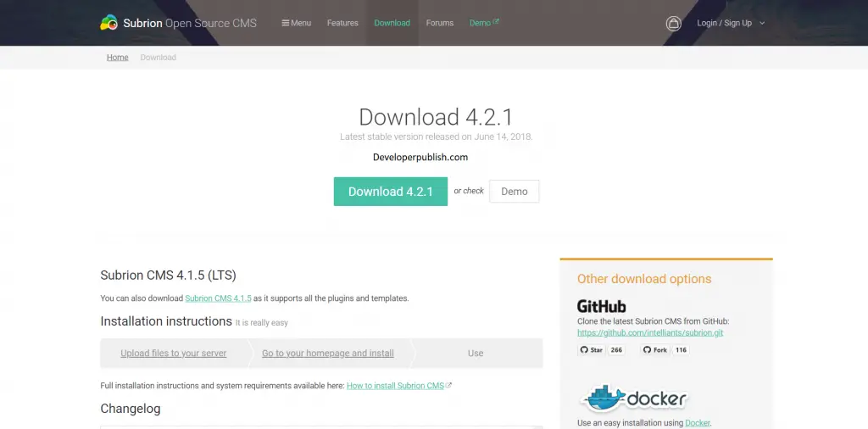Screen dimensions: 868x429
Task: Go to Home breadcrumb
Action: point(117,58)
